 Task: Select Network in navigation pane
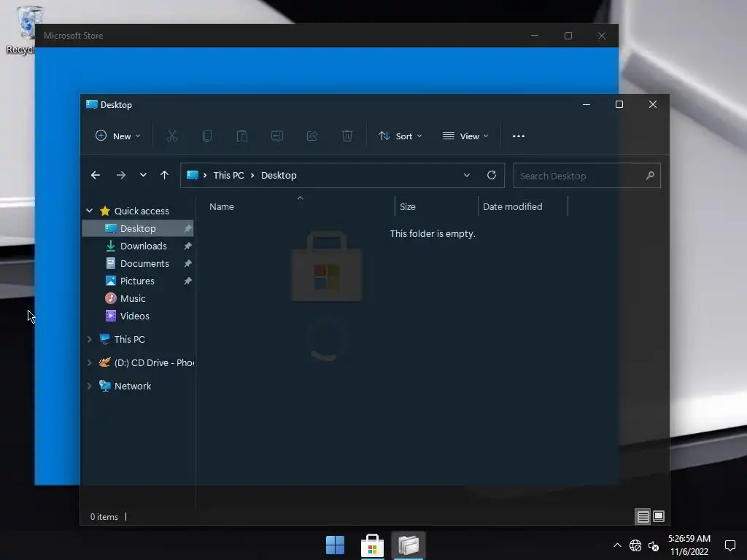click(x=133, y=386)
